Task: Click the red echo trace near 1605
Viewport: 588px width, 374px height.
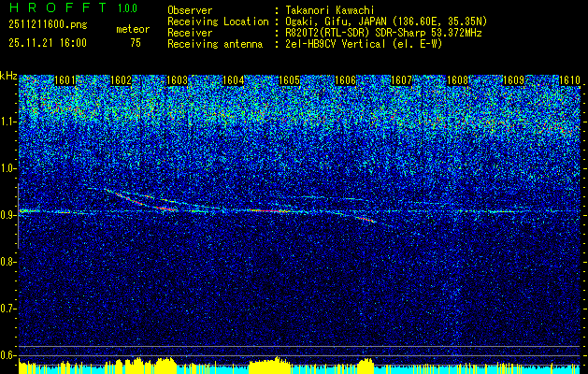Action: click(x=269, y=210)
